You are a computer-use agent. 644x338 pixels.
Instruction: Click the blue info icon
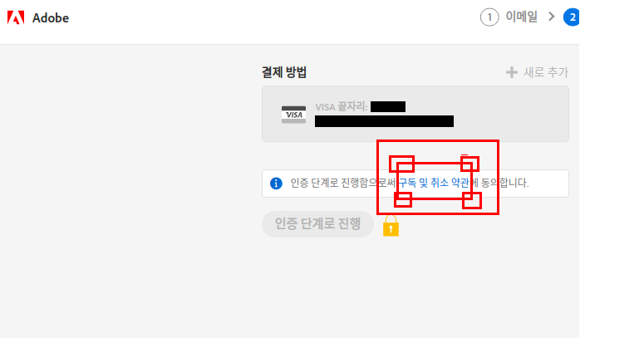pos(276,184)
